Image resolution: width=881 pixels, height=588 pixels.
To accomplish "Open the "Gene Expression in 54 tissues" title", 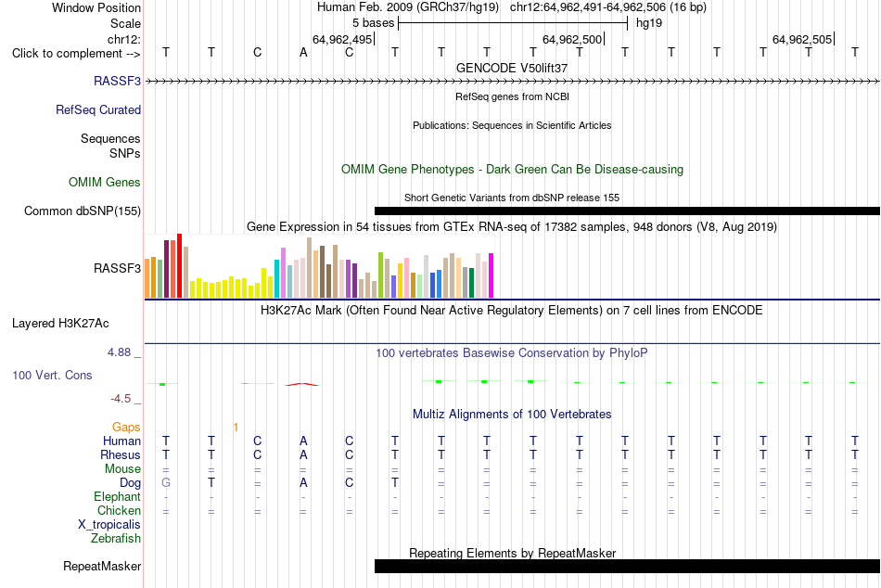I will pyautogui.click(x=512, y=227).
